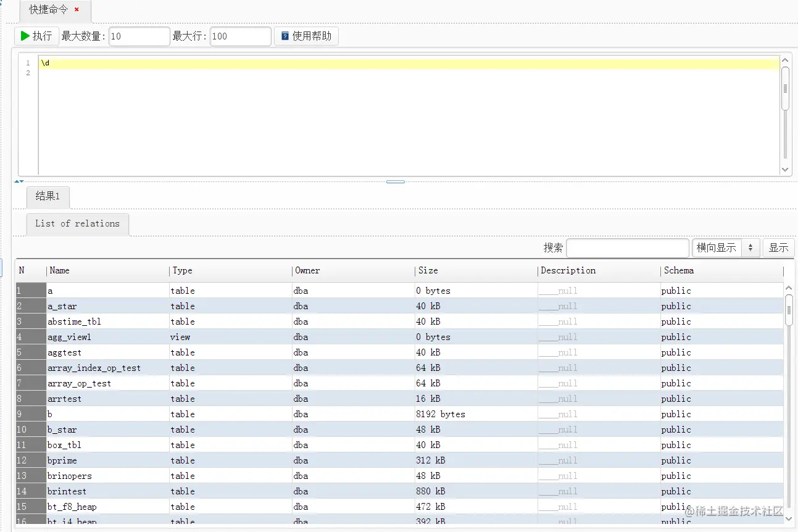Select the array_index_op_test name cell
The height and width of the screenshot is (532, 798).
coord(107,368)
